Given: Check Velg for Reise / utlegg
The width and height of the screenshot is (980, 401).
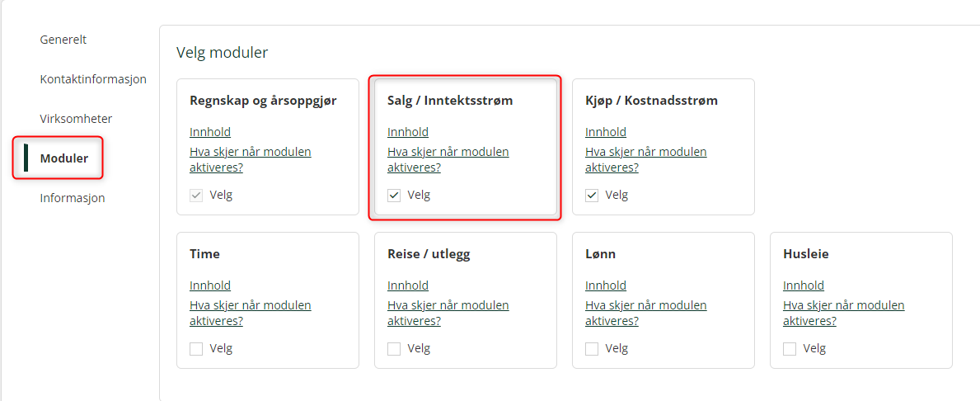Looking at the screenshot, I should tap(394, 349).
